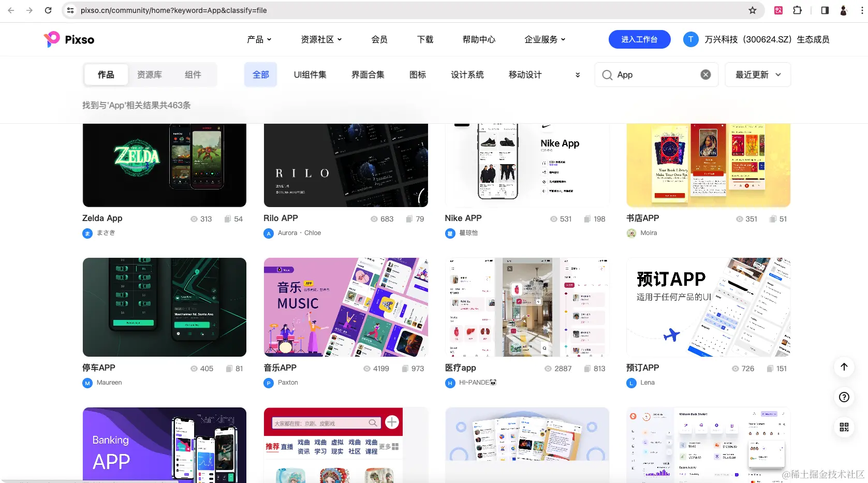Bookmark the page with the star icon
Viewport: 868px width, 483px height.
point(753,10)
